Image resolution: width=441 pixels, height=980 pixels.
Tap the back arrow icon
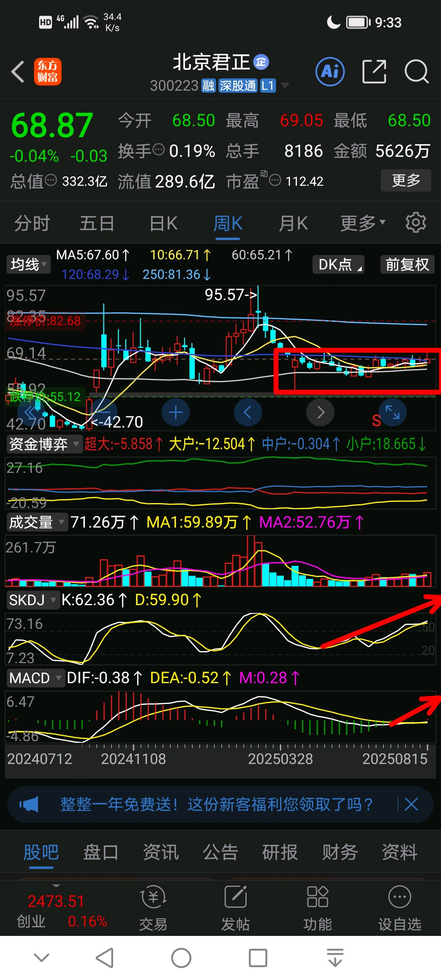click(18, 72)
